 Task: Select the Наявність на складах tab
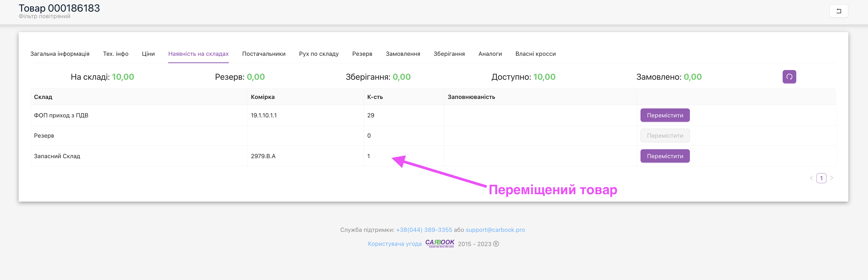[198, 54]
